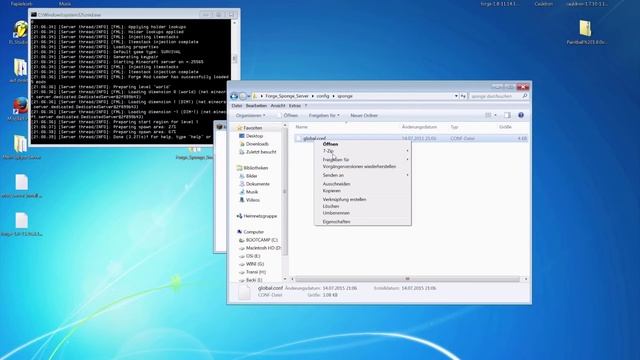640x360 pixels.
Task: Open the Organisieren dropdown
Action: coord(251,116)
